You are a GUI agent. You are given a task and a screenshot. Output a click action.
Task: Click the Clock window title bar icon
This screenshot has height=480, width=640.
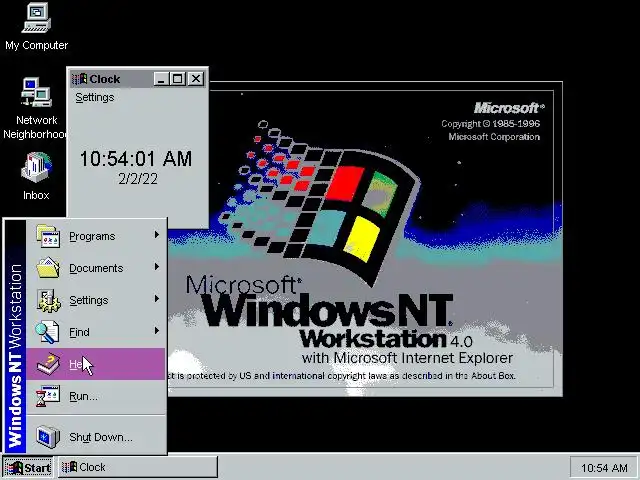coord(79,79)
